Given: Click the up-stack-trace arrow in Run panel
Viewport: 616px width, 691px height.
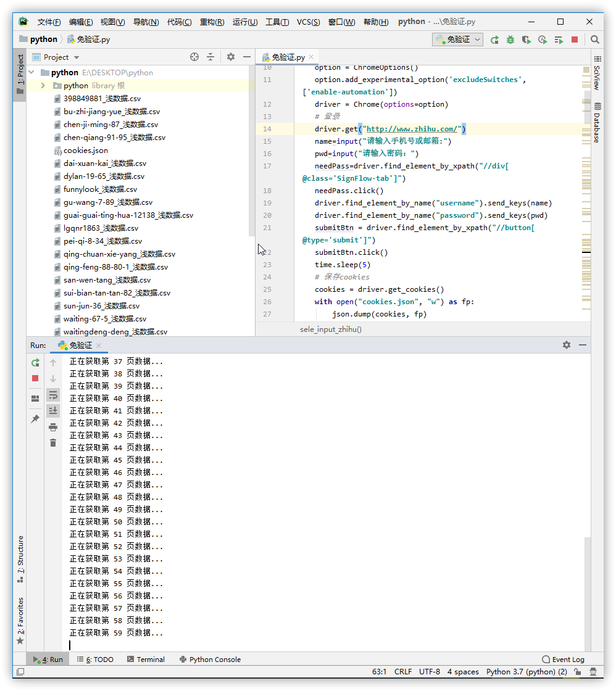Looking at the screenshot, I should 53,363.
